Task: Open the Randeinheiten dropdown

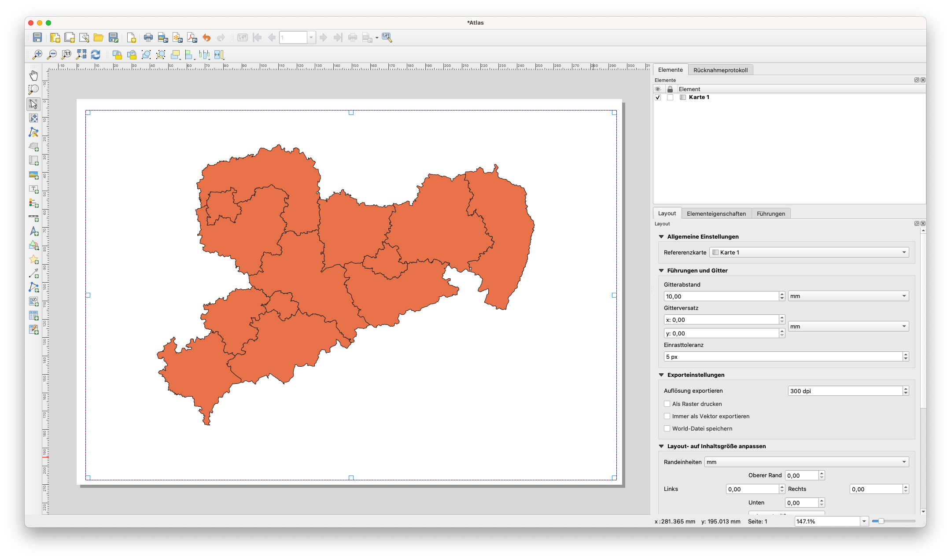Action: (807, 462)
